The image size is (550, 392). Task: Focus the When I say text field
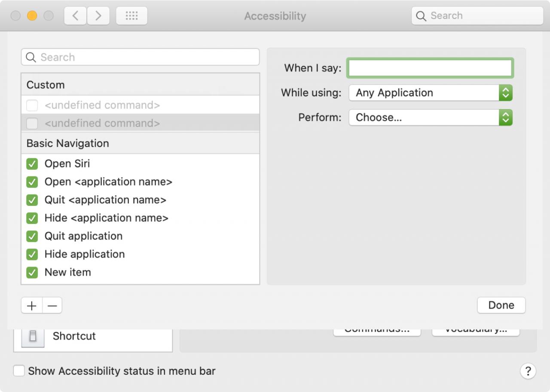[x=430, y=68]
